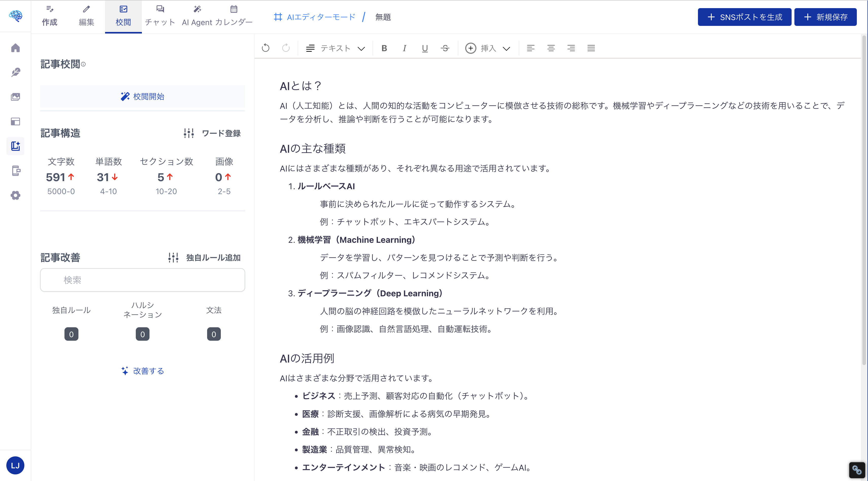Screen dimensions: 868x481
Task: Open the image gallery icon in sidebar
Action: coord(15,97)
